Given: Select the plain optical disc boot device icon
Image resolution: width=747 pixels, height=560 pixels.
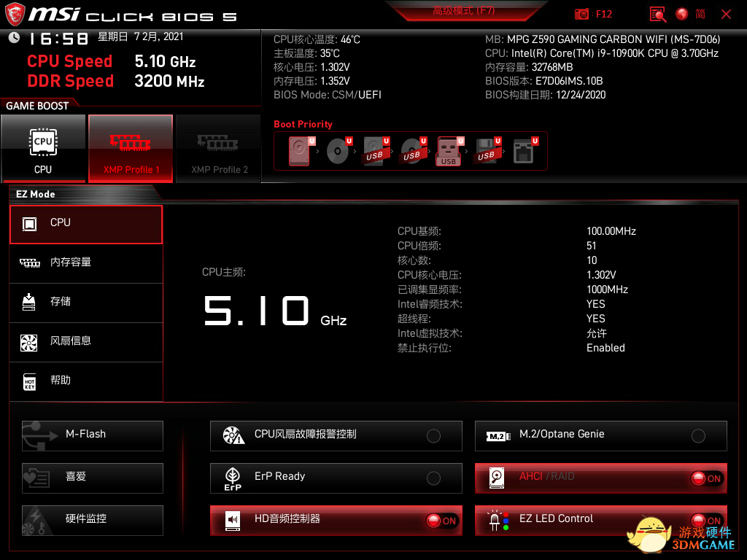Looking at the screenshot, I should click(338, 150).
